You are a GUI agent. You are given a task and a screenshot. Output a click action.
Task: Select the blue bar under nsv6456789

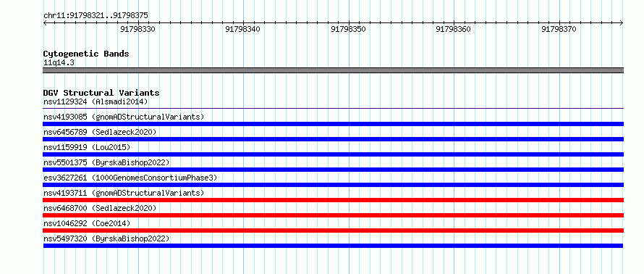pyautogui.click(x=333, y=139)
